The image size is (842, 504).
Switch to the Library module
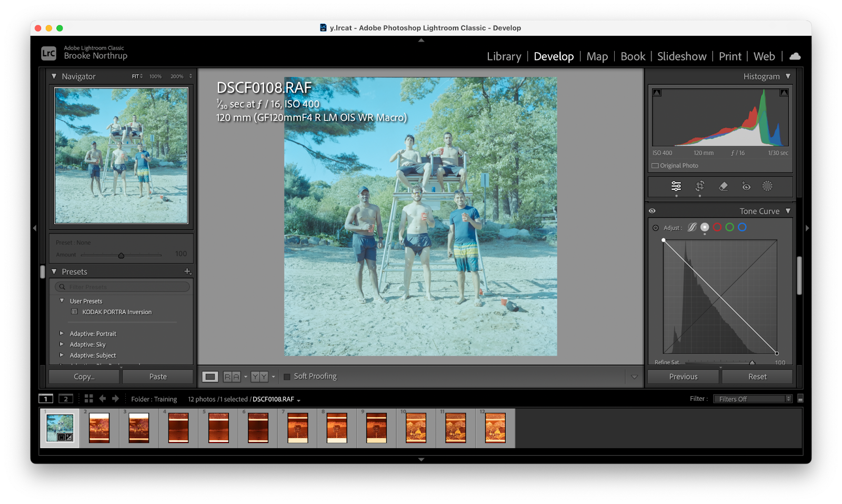[504, 56]
